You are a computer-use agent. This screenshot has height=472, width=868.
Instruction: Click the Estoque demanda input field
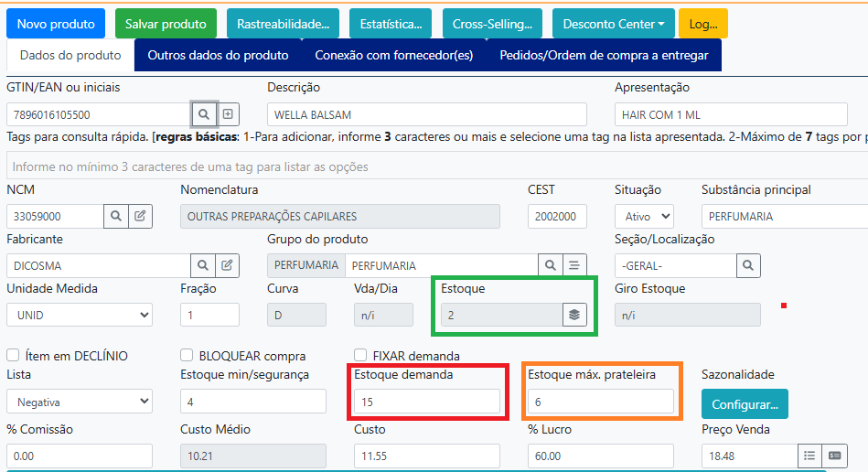click(427, 402)
